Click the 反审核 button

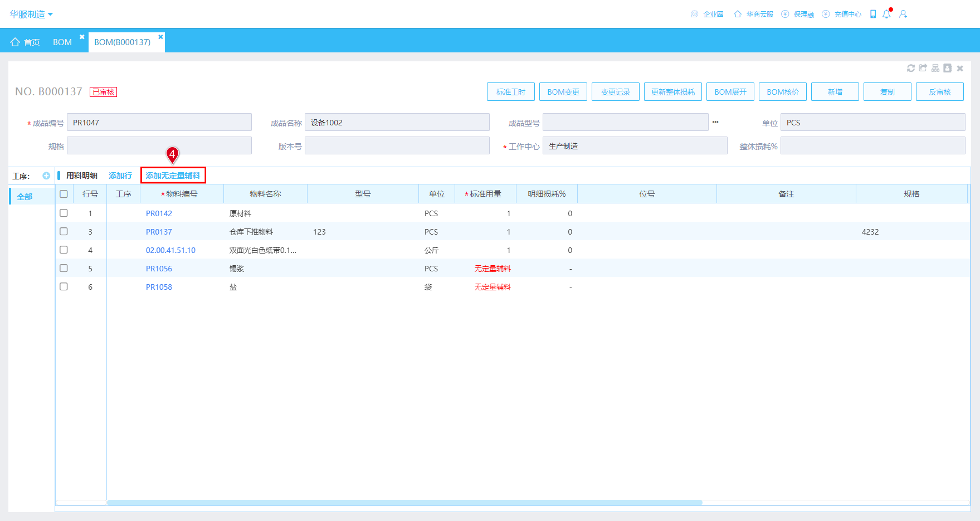(940, 92)
